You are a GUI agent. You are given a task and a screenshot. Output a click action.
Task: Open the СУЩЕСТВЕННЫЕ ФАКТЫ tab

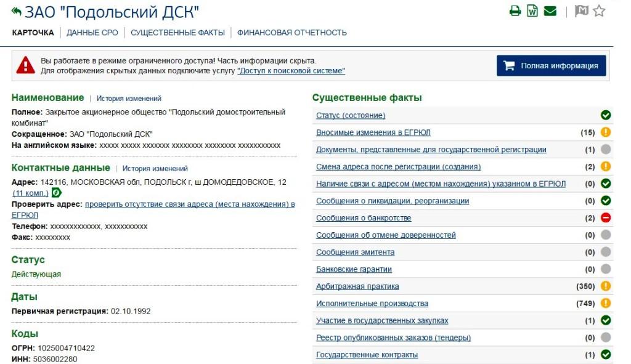(177, 33)
